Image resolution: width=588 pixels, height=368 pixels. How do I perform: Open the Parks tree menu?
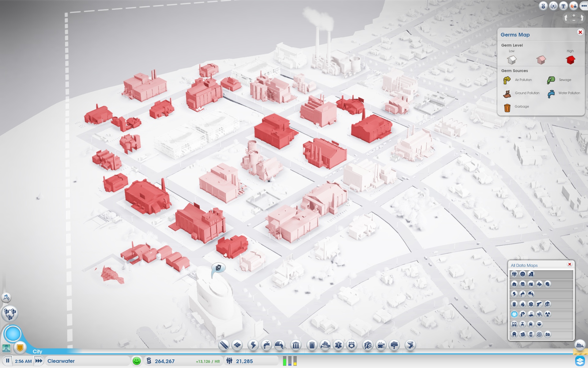394,345
